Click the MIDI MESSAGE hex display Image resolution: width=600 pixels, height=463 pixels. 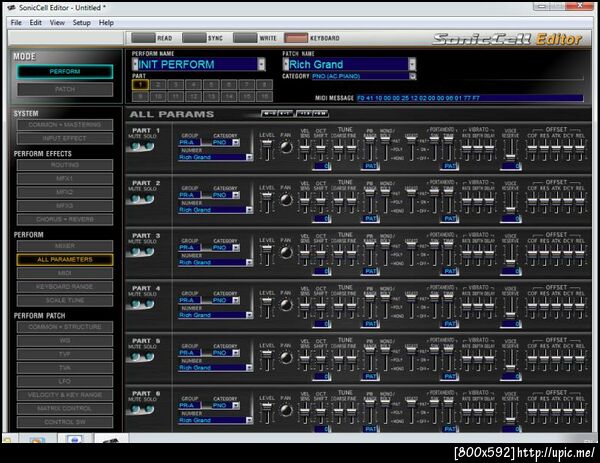pyautogui.click(x=470, y=98)
